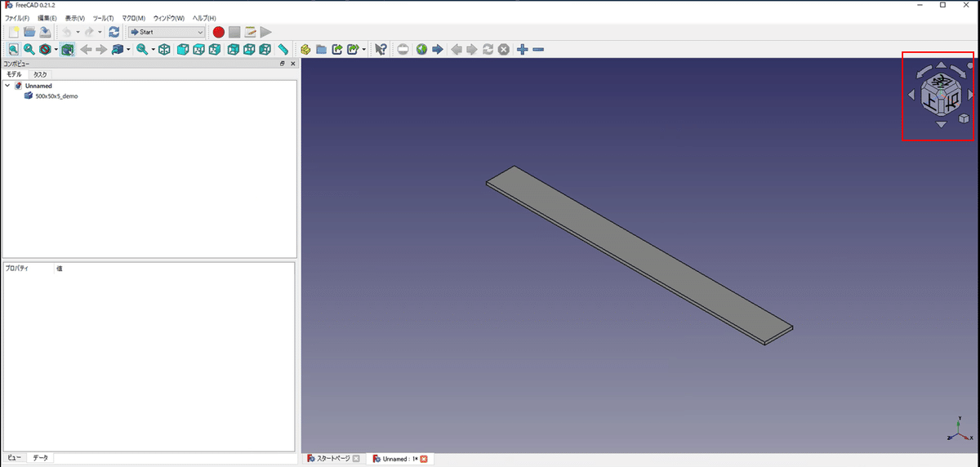The width and height of the screenshot is (980, 467).
Task: Click the Stop macro recording square
Action: click(x=234, y=32)
